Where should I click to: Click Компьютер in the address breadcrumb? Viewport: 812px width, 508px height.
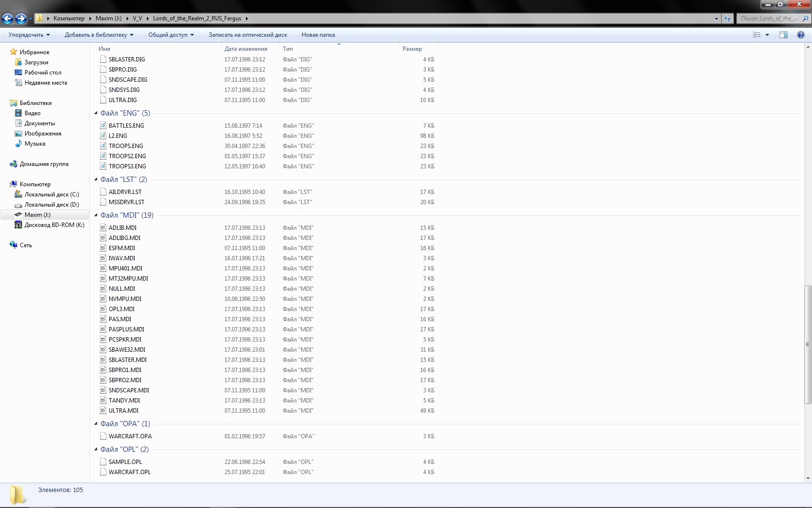pos(69,18)
